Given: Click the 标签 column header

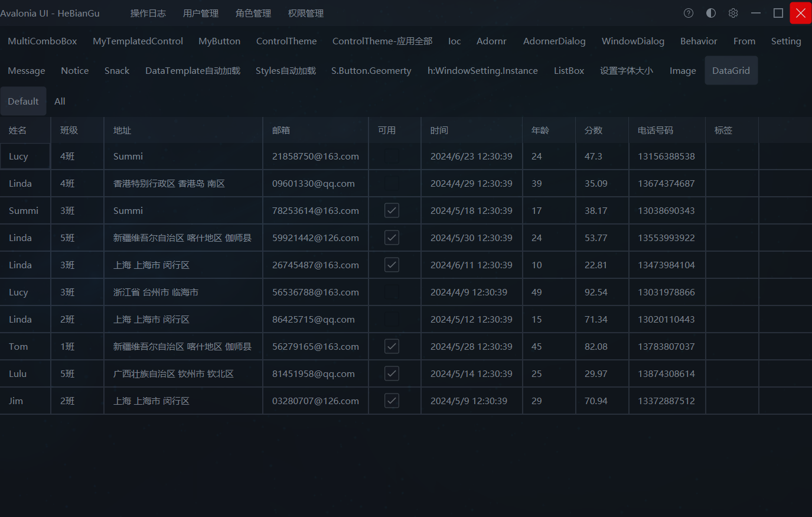Looking at the screenshot, I should 732,130.
